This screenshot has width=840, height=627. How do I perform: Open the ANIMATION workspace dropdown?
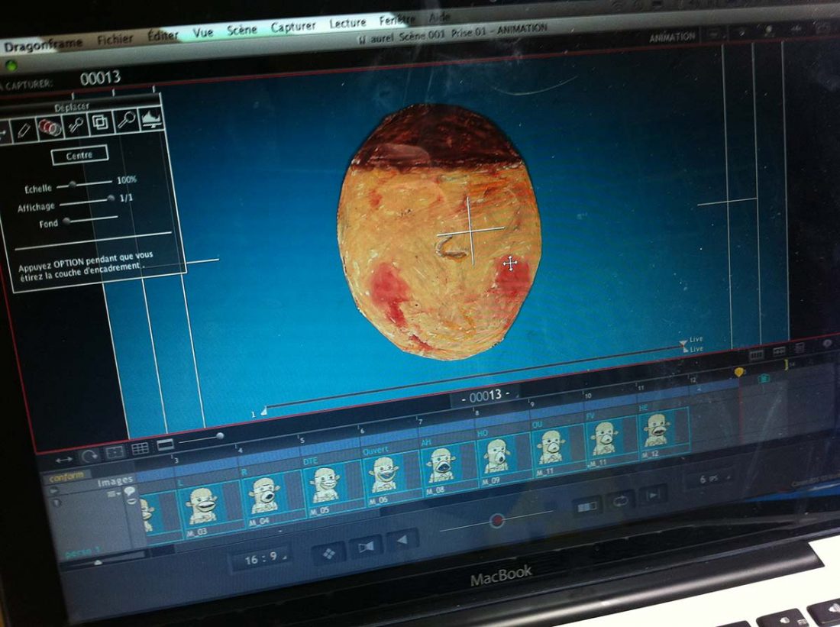(672, 37)
